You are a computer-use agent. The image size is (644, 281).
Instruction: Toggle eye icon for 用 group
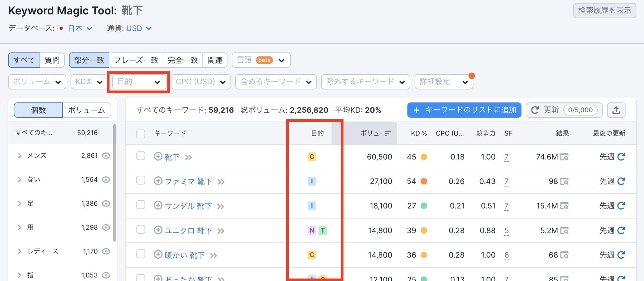pyautogui.click(x=106, y=227)
